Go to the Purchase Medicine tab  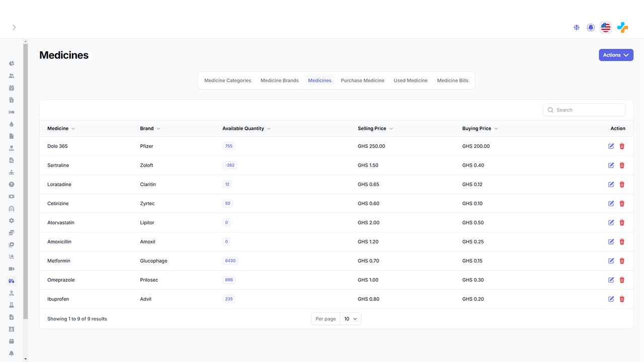362,80
